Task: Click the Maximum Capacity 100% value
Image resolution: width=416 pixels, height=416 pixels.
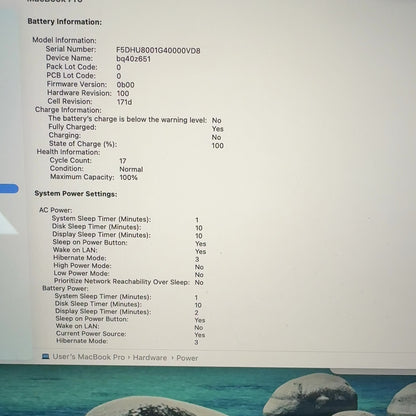Action: click(128, 177)
